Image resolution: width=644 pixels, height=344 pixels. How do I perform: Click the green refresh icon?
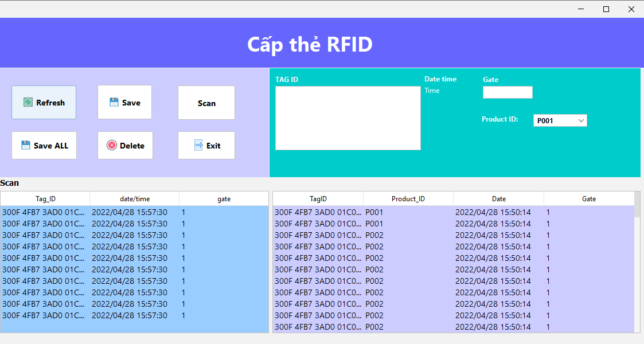coord(28,102)
